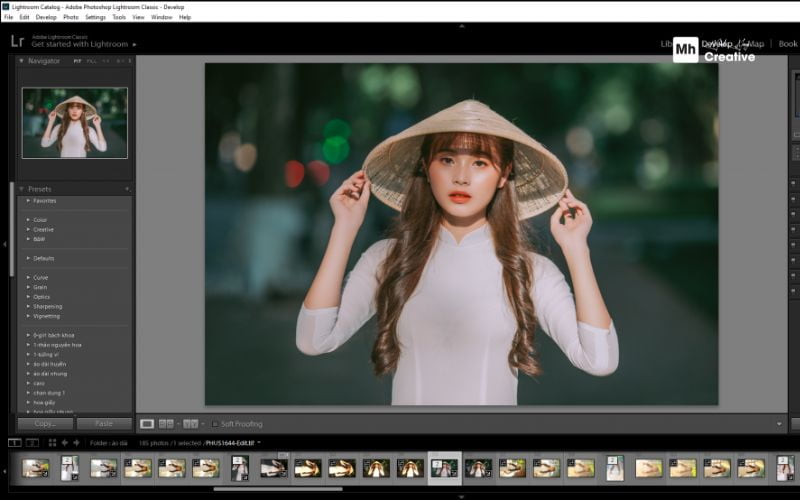Viewport: 800px width, 500px height.
Task: Show second window display button 2
Action: 32,443
